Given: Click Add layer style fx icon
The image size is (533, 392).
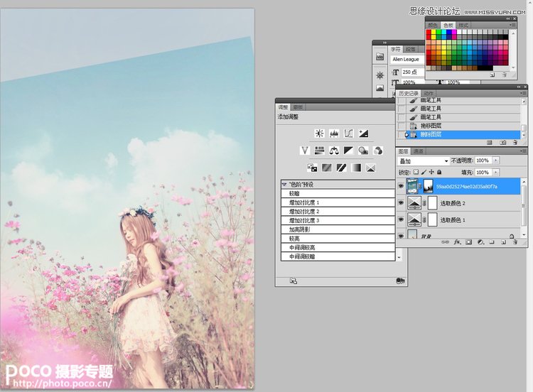Looking at the screenshot, I should pos(457,242).
